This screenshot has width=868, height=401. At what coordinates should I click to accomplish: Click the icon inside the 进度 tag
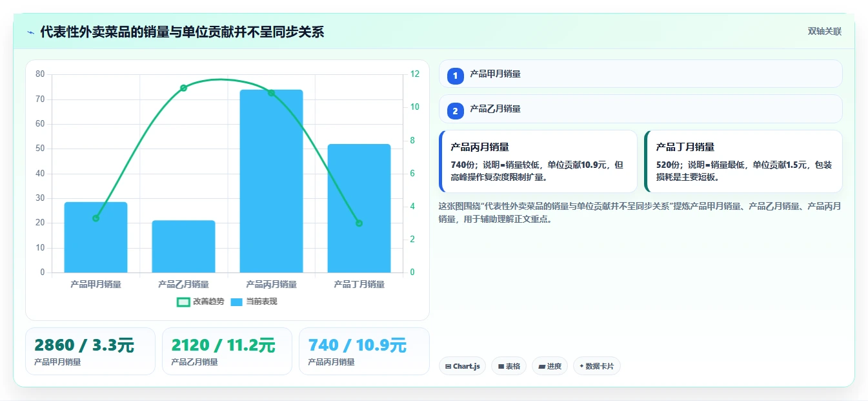point(541,366)
